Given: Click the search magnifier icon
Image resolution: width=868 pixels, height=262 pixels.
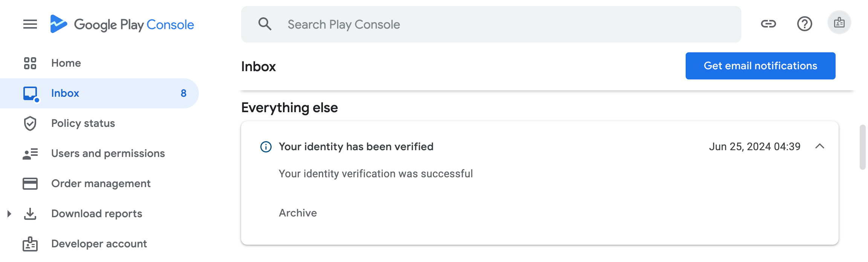Looking at the screenshot, I should 265,24.
